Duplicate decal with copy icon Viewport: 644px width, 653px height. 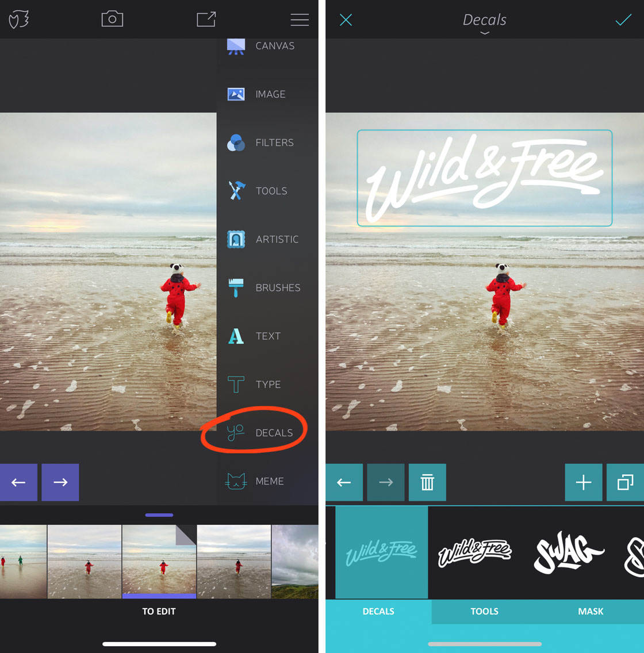point(625,482)
